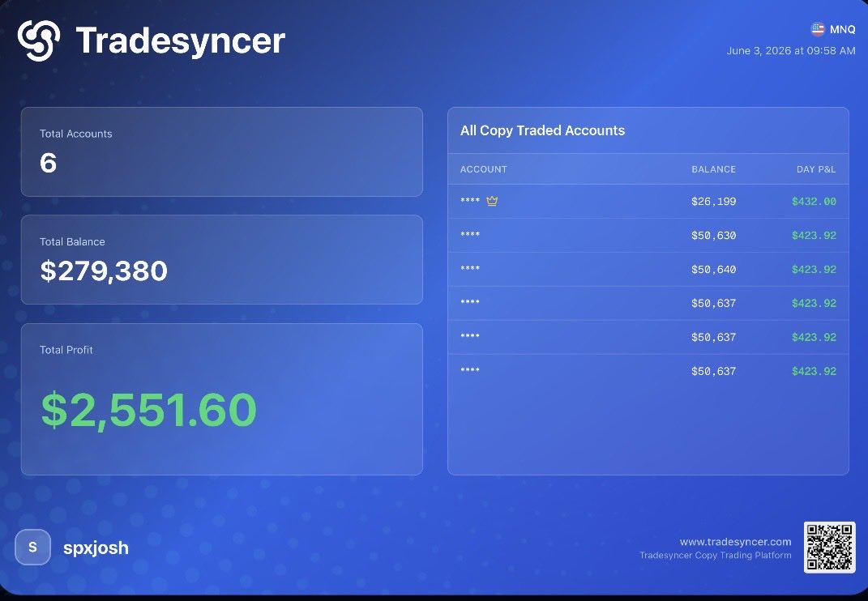Select the $279,380 total balance value

[x=104, y=271]
